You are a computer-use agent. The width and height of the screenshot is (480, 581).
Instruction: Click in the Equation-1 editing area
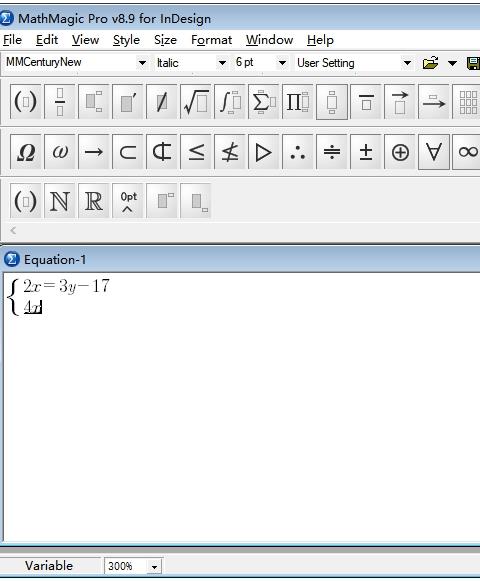point(241,408)
